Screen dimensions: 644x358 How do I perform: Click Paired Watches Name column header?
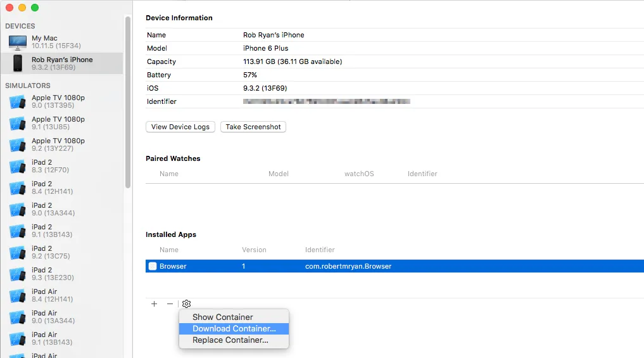(169, 174)
